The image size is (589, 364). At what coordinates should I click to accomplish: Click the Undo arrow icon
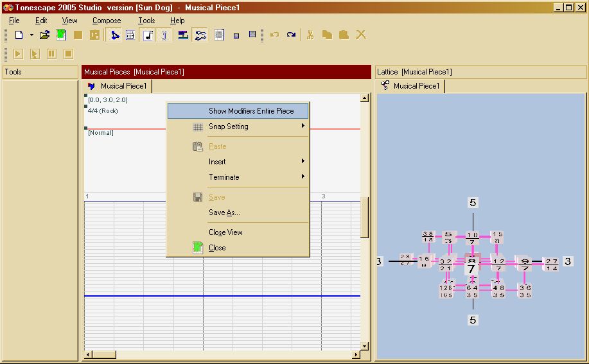[275, 35]
